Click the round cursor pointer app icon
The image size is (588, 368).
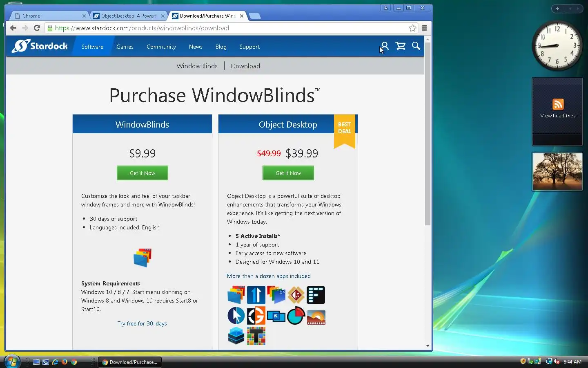(x=236, y=316)
